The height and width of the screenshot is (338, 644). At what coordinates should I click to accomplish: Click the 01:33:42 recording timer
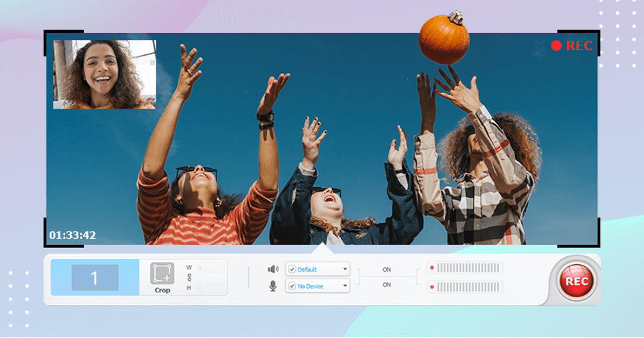point(72,235)
